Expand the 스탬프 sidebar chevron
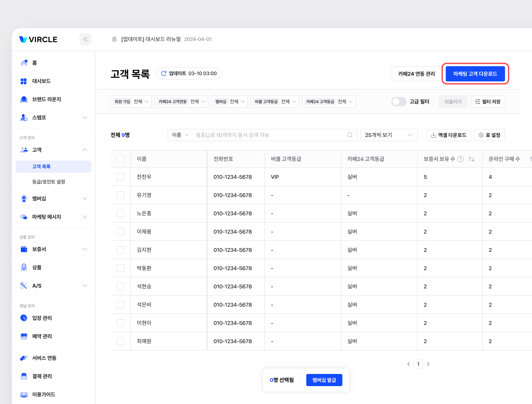532x404 pixels. coord(85,117)
